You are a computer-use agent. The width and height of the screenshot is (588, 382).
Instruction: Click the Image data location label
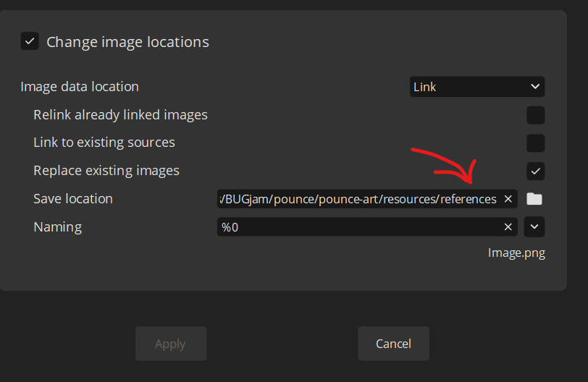click(80, 87)
